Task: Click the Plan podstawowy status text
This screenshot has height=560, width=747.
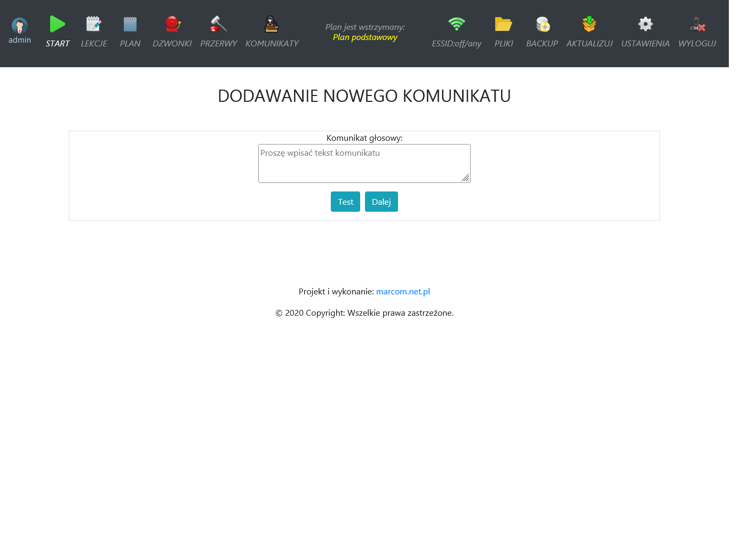Action: (x=365, y=37)
